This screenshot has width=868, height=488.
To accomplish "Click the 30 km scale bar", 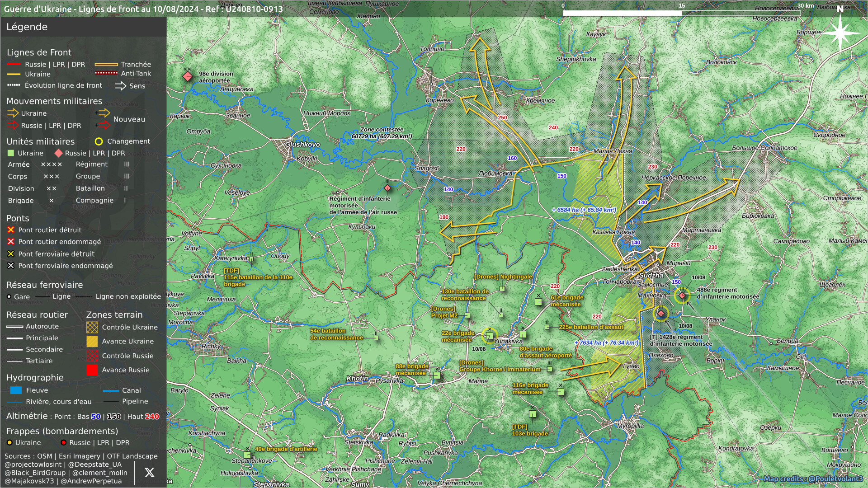I will (x=681, y=13).
